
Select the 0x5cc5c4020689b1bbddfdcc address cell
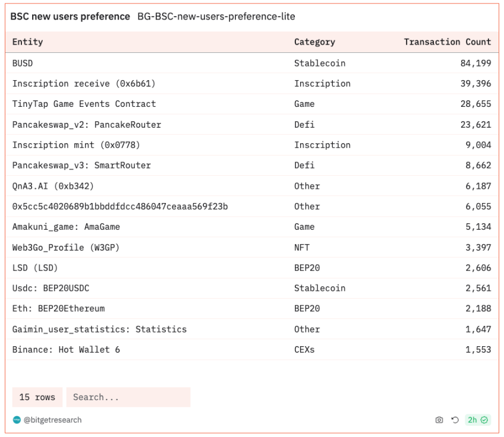click(x=120, y=207)
